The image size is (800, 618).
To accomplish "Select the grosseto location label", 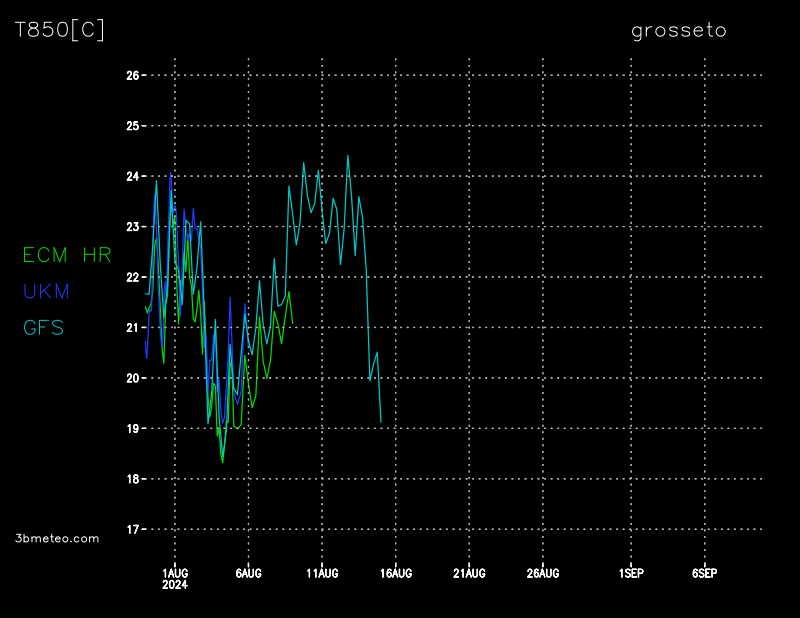I will click(679, 31).
